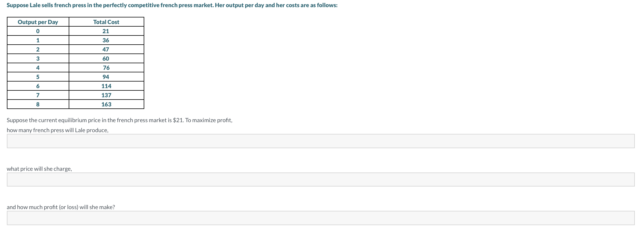Click the bold question heading about Lale
This screenshot has height=234, width=644.
[x=172, y=5]
